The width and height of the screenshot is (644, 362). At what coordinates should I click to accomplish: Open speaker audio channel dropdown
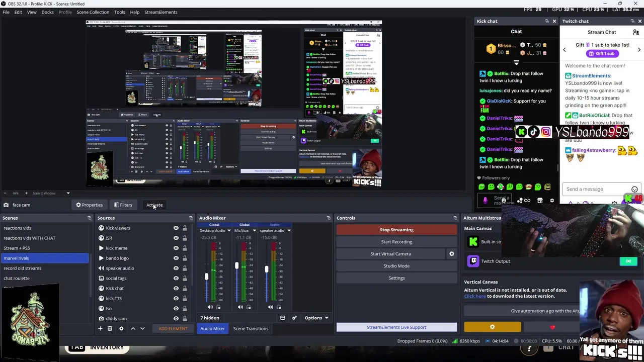(x=289, y=231)
